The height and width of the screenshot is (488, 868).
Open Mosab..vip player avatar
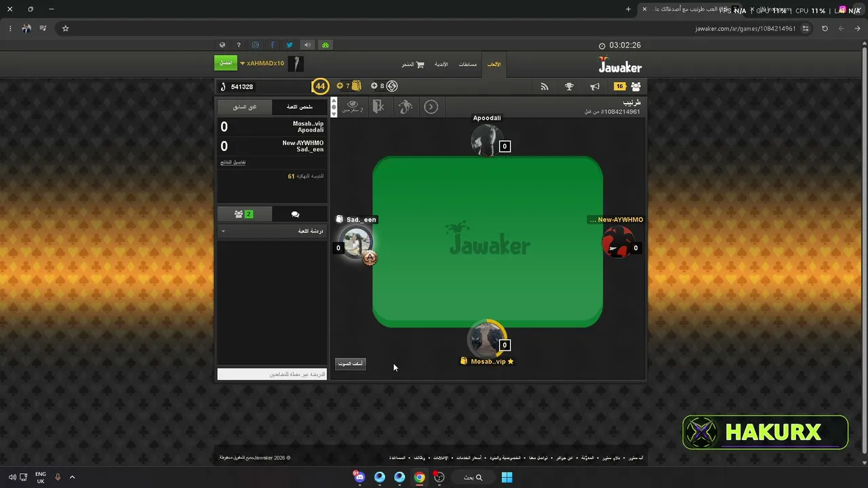[x=486, y=338]
